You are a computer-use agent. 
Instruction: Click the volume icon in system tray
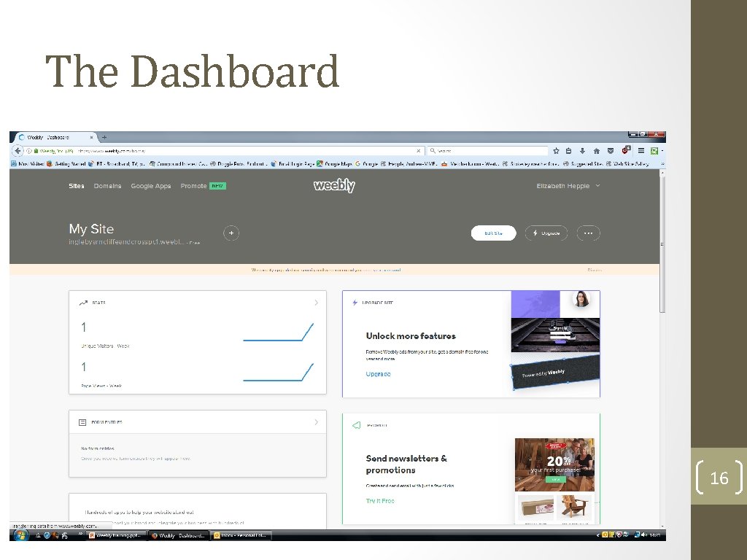[644, 534]
